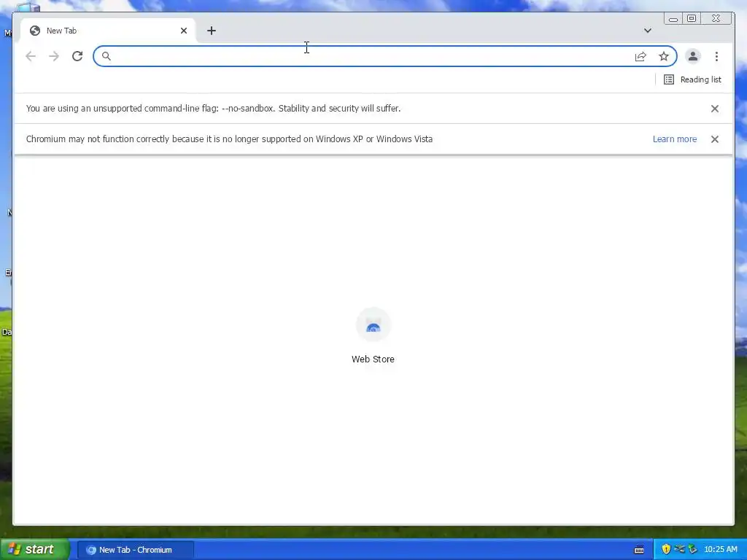Open the profile avatar button

[x=693, y=56]
